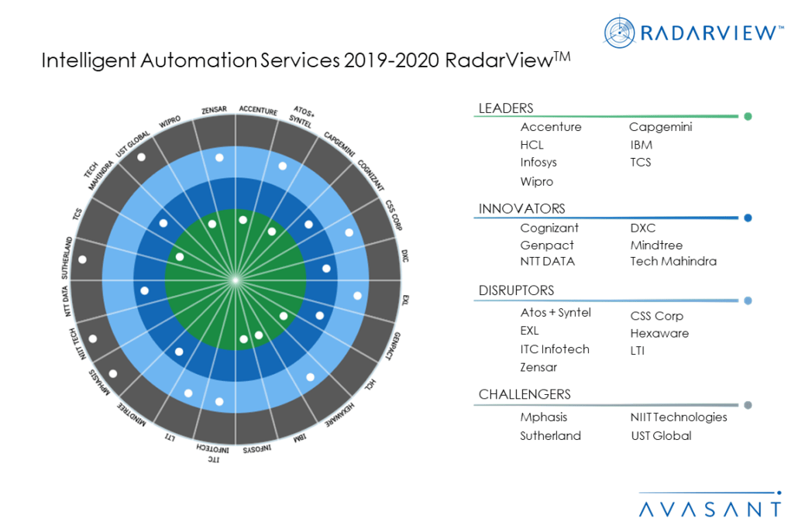The width and height of the screenshot is (798, 532).
Task: Click the Avasant logo
Action: point(710,506)
